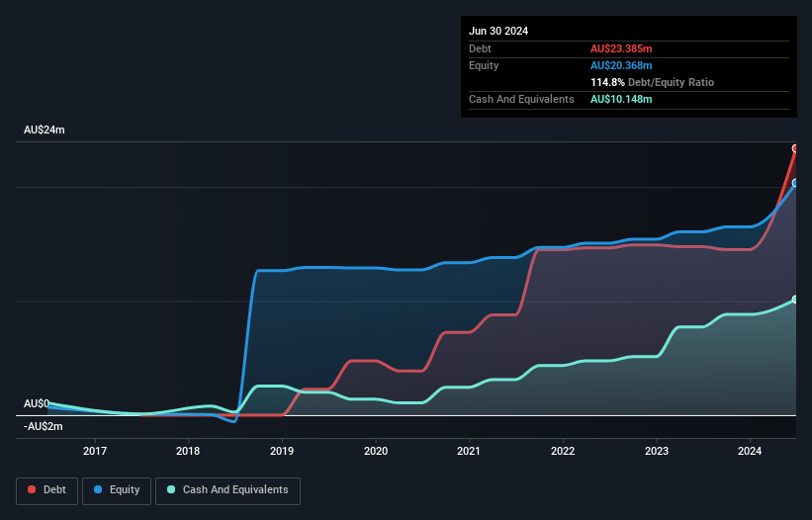The image size is (812, 520).
Task: Select the 2024 x-axis label
Action: pyautogui.click(x=750, y=451)
